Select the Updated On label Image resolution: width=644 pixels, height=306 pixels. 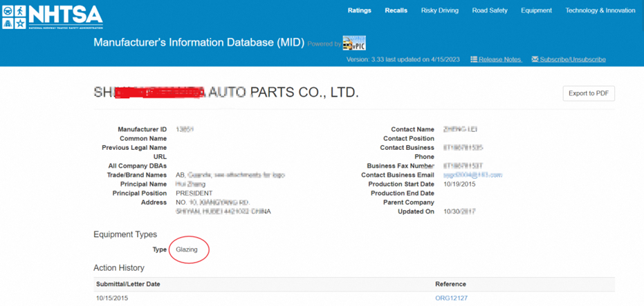click(416, 211)
